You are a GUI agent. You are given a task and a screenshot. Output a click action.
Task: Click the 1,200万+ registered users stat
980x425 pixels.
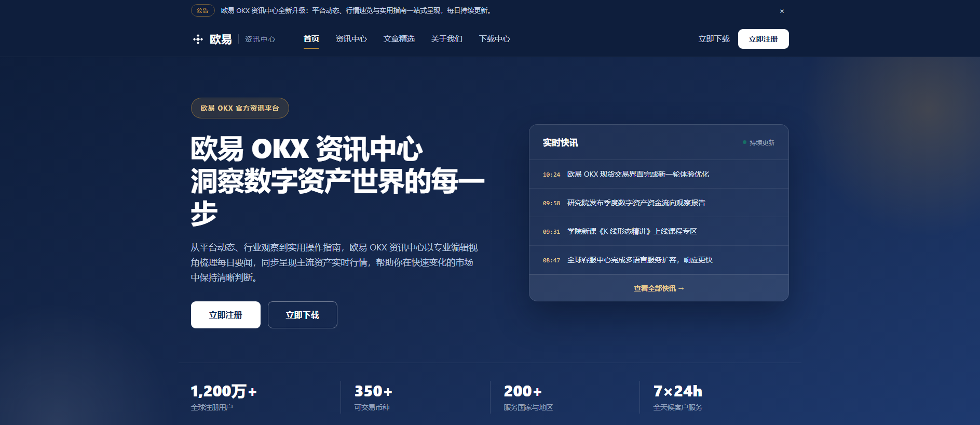[x=224, y=397]
